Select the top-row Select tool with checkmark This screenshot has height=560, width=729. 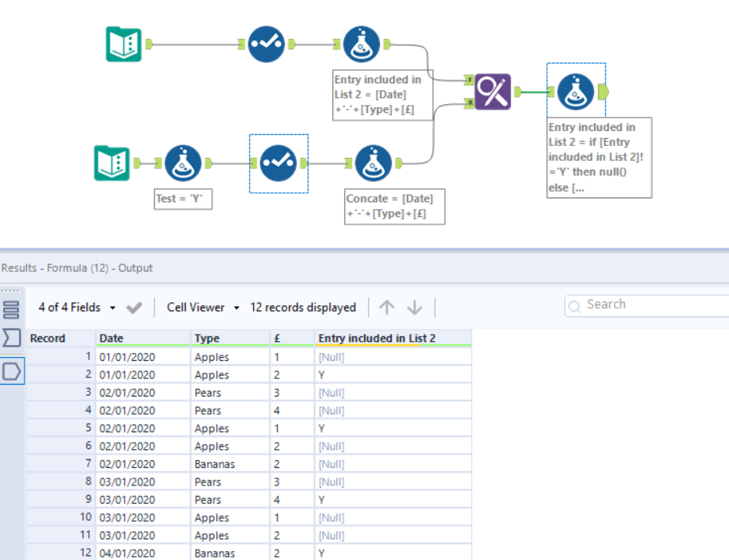[x=266, y=44]
